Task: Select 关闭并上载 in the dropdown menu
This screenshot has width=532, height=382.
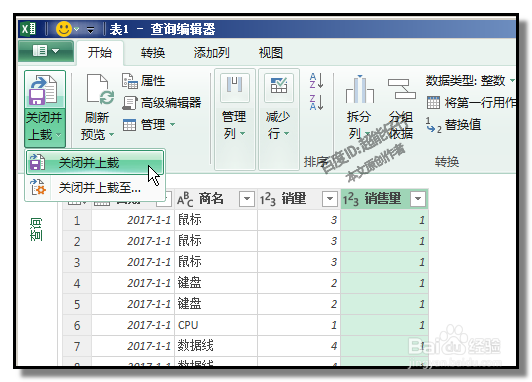Action: [95, 163]
